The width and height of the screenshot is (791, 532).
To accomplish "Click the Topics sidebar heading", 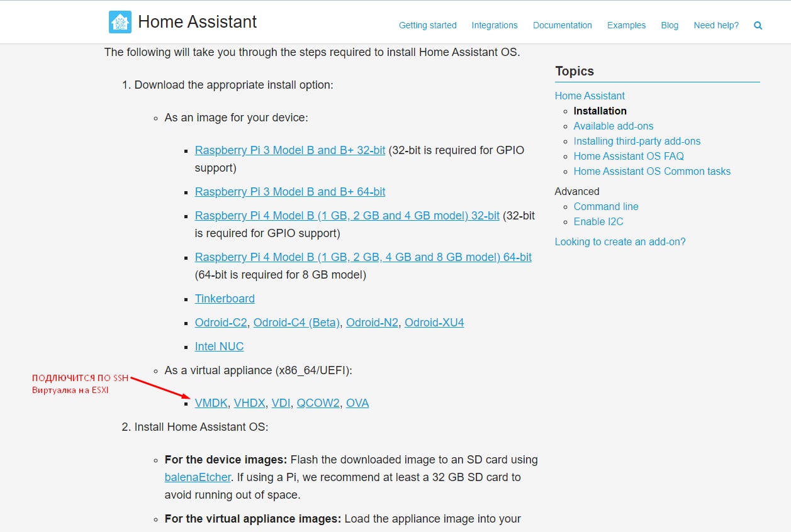I will (x=575, y=71).
